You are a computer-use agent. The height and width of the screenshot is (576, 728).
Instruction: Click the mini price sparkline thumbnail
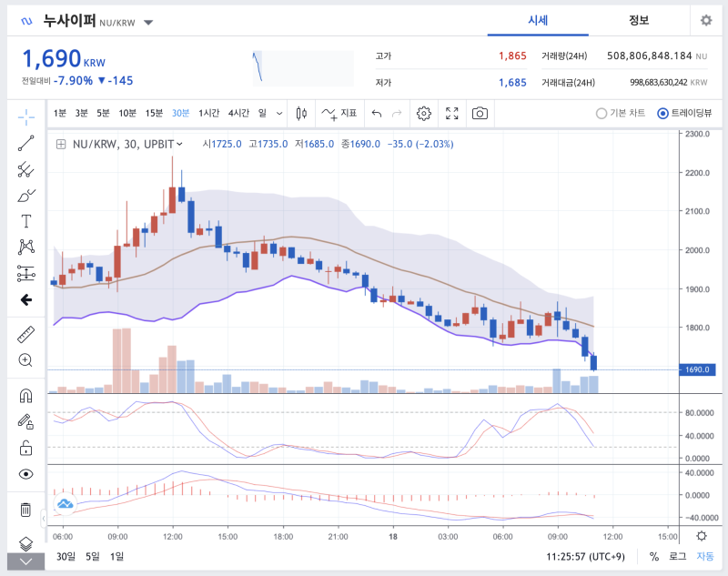303,68
